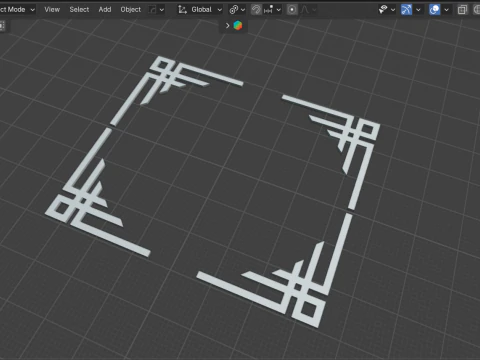480x360 pixels.
Task: Expand the pivot point dropdown arrow
Action: pos(243,10)
